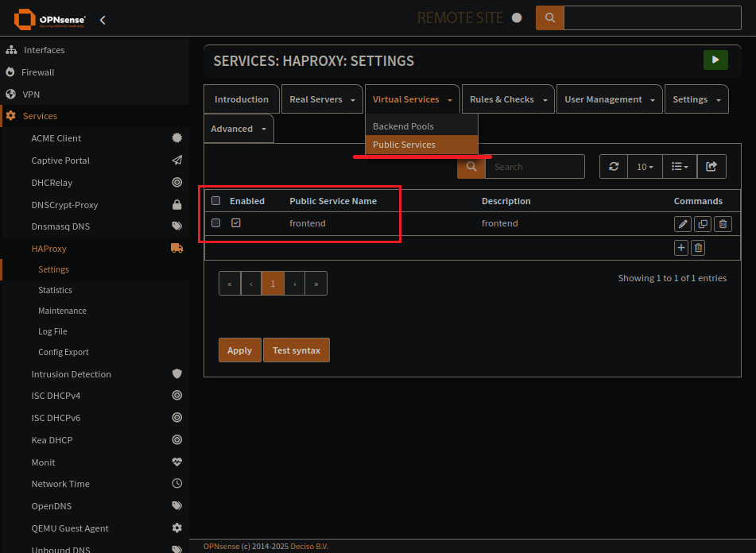Delete selected services with the bottom trash icon

point(698,248)
